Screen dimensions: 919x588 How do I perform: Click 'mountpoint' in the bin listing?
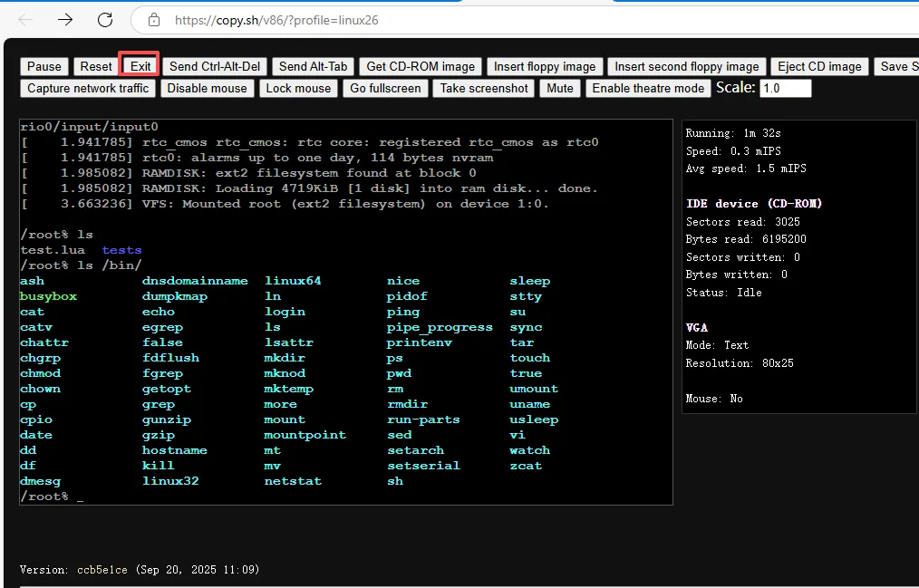click(305, 435)
